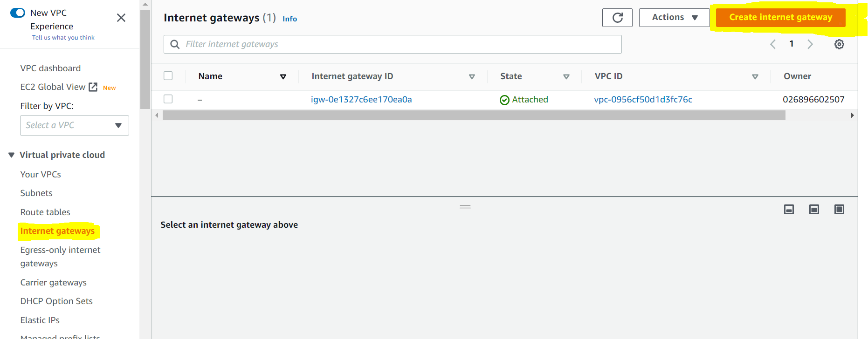Viewport: 868px width, 339px height.
Task: Toggle the New VPC Experience switch
Action: [x=17, y=13]
